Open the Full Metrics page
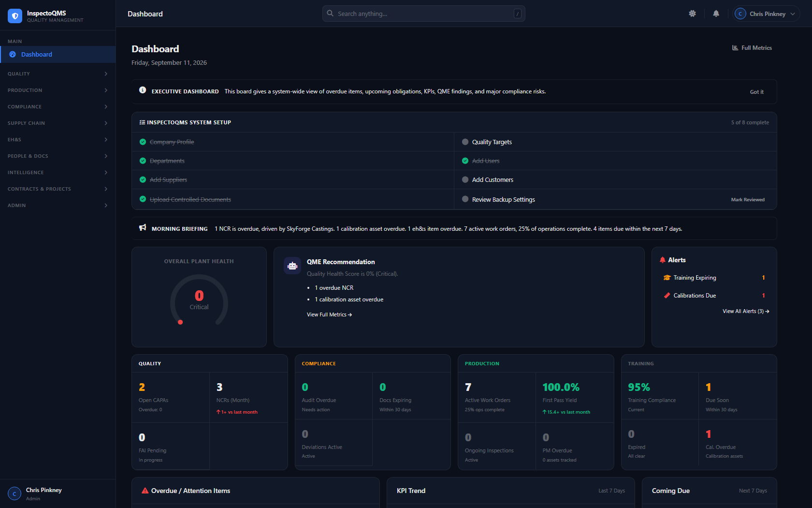 click(752, 48)
